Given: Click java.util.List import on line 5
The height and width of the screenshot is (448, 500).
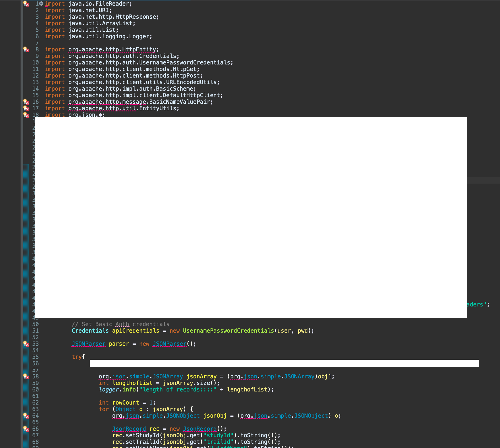Looking at the screenshot, I should (x=93, y=30).
